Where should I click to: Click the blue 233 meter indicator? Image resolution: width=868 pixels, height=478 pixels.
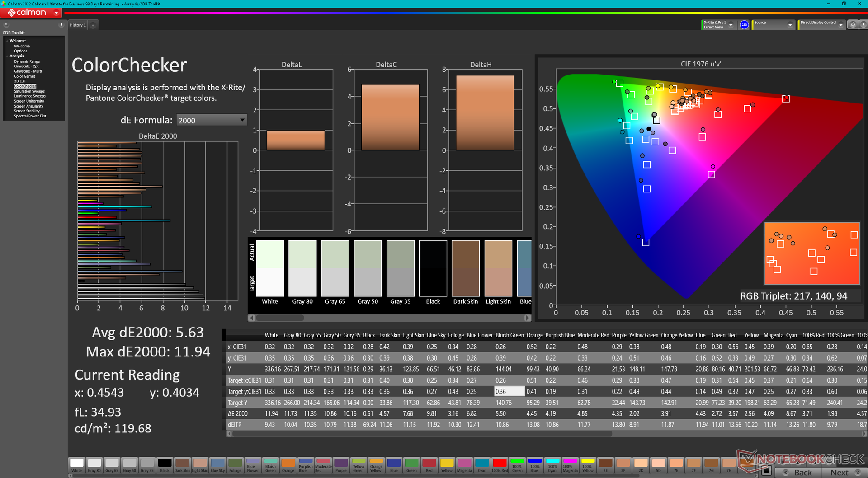coord(744,25)
